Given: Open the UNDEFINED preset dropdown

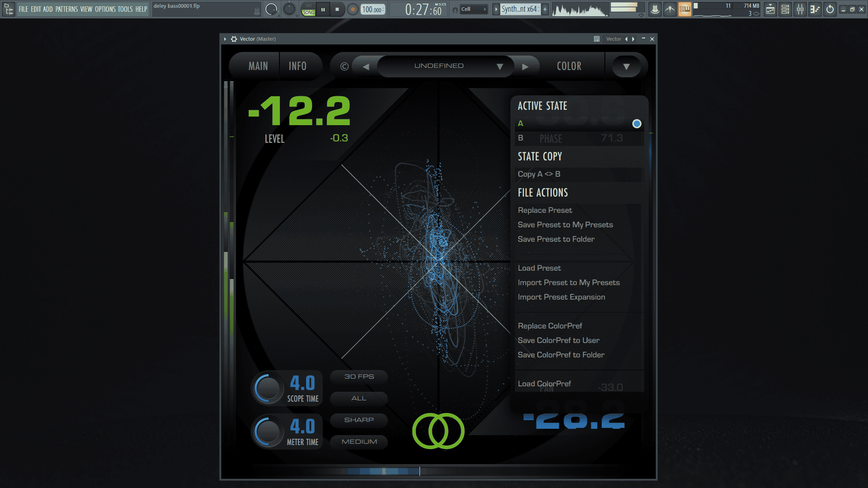Looking at the screenshot, I should click(445, 66).
